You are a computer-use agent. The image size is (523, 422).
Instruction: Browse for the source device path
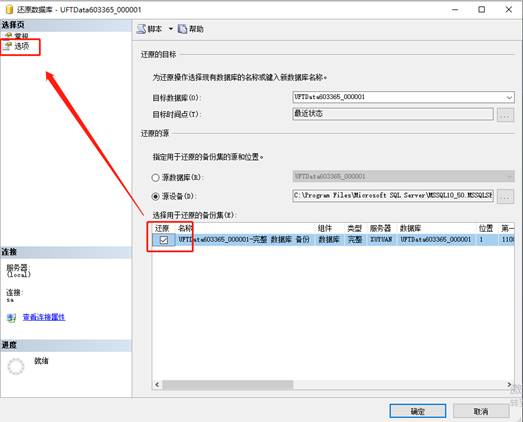pos(505,196)
